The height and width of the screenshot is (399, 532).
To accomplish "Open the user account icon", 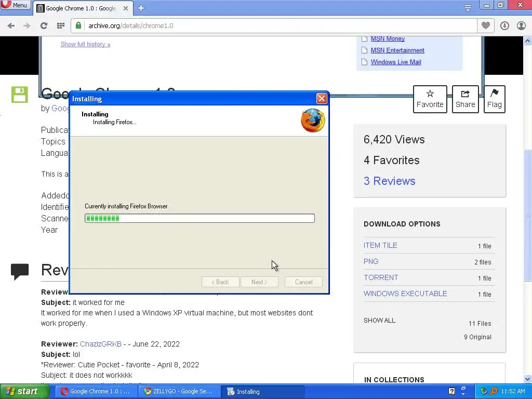I will pos(521,26).
